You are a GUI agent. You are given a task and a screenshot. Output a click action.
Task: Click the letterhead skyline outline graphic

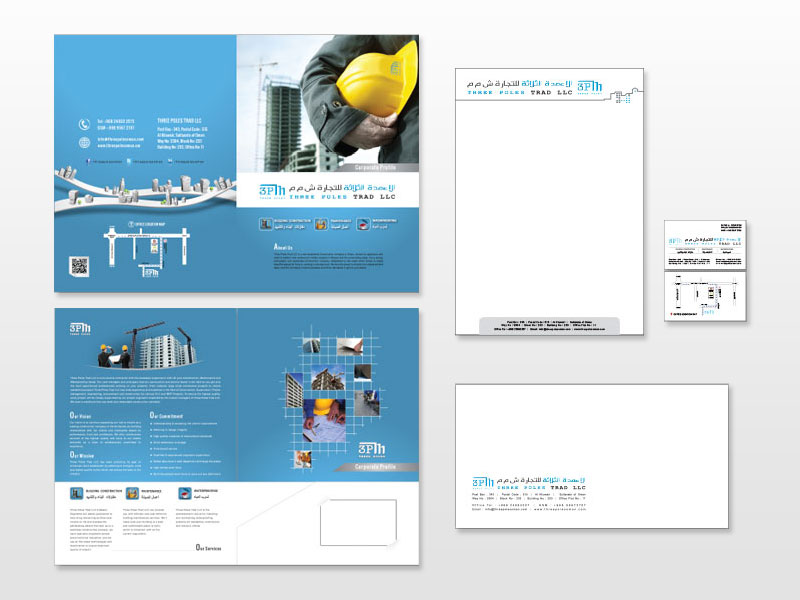click(x=625, y=96)
